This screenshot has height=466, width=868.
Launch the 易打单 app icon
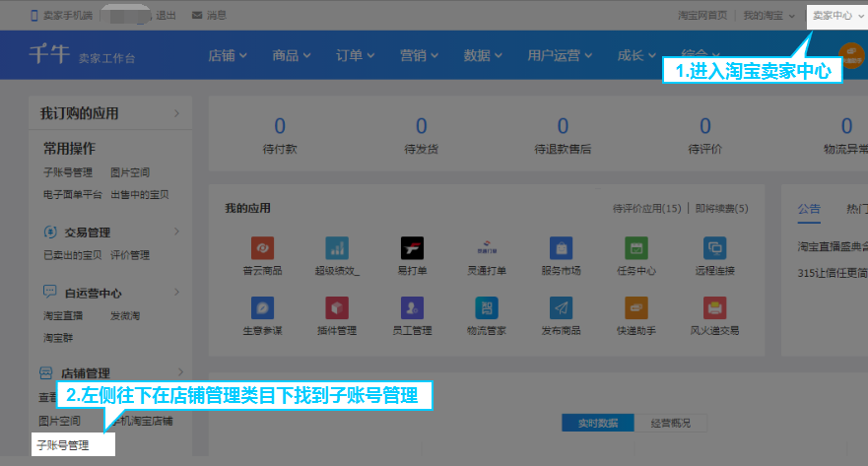click(412, 248)
